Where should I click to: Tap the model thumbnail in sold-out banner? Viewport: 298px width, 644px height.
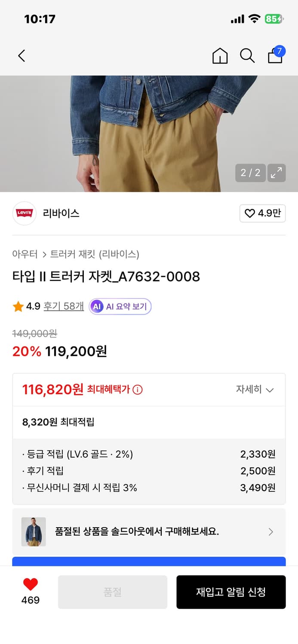click(33, 532)
